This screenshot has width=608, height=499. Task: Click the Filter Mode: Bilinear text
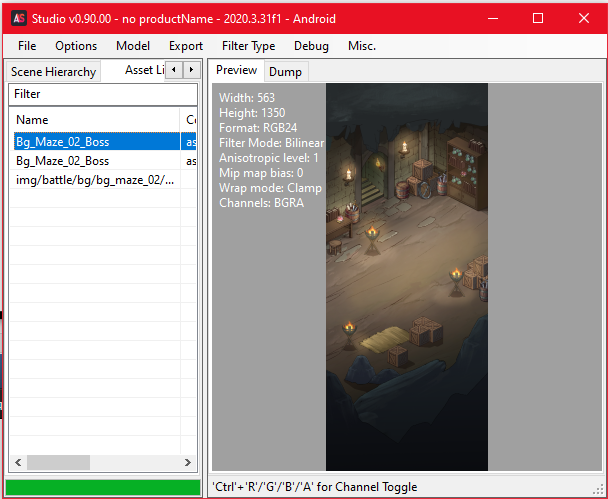271,143
